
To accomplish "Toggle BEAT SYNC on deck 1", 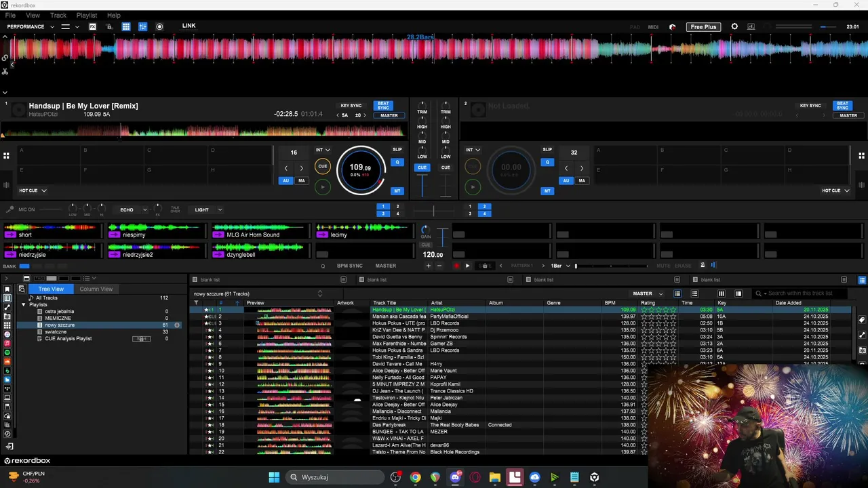I will [x=383, y=106].
